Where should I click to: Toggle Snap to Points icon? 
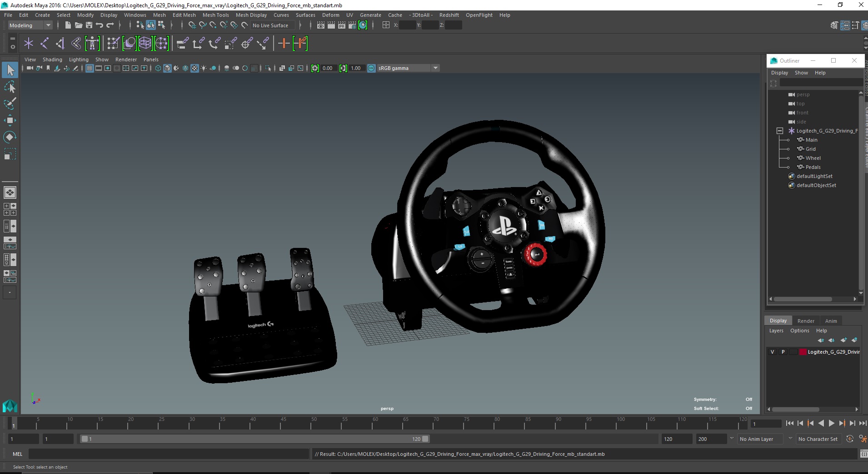click(213, 25)
